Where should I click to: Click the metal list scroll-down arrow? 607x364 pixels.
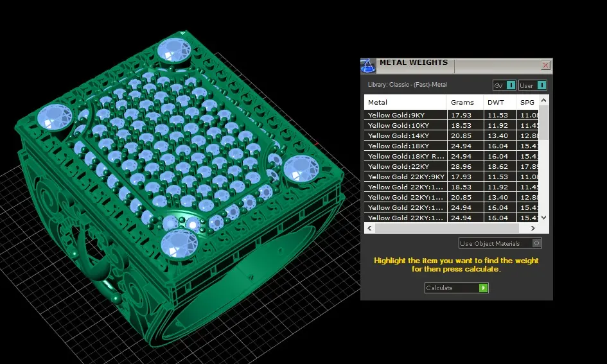[x=543, y=218]
